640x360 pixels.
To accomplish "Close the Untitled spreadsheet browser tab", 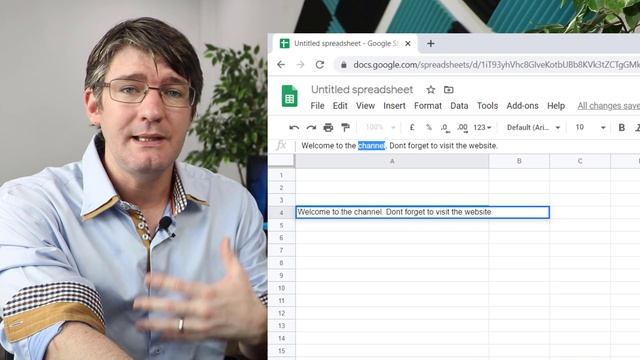I will [x=408, y=43].
